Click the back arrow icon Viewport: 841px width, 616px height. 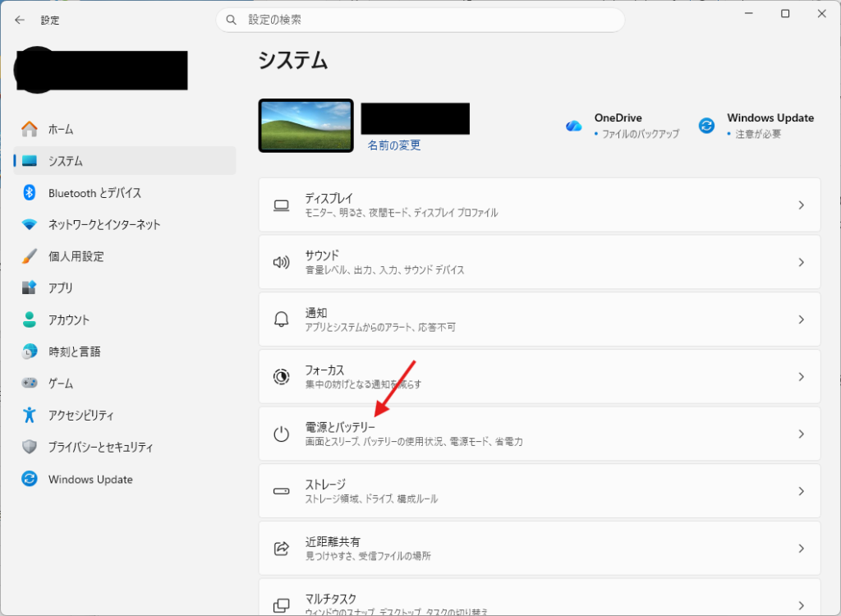click(20, 20)
